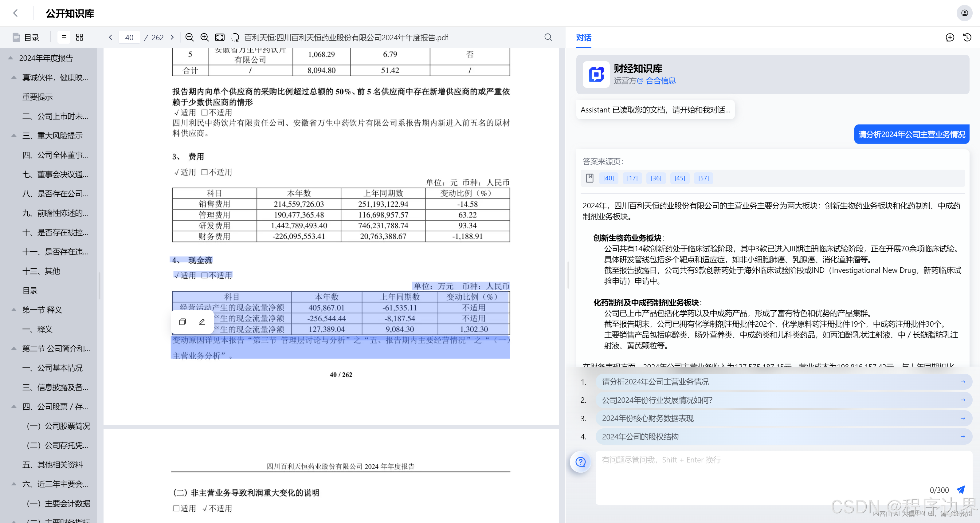
Task: Open the PDF search icon
Action: click(x=548, y=37)
